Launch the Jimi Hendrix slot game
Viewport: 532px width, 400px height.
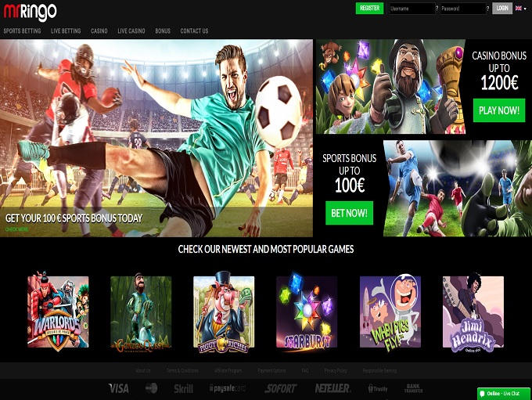pos(473,312)
